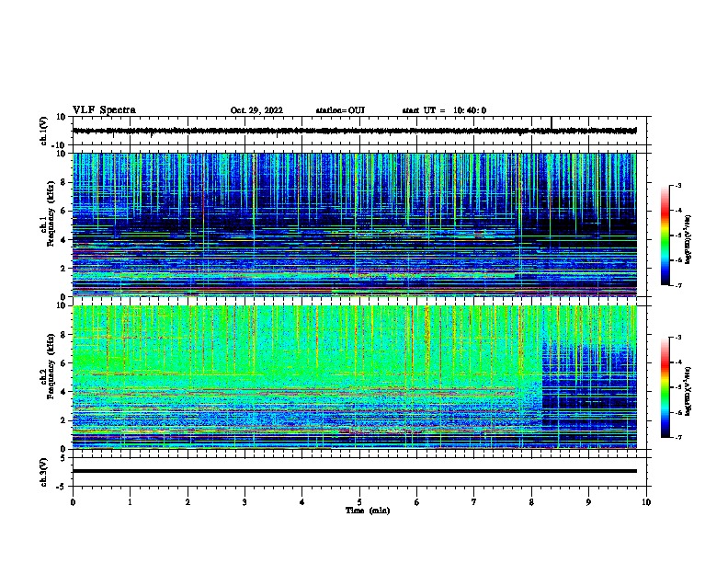Click the time axis "9" tick label
The image size is (728, 563).
[588, 502]
